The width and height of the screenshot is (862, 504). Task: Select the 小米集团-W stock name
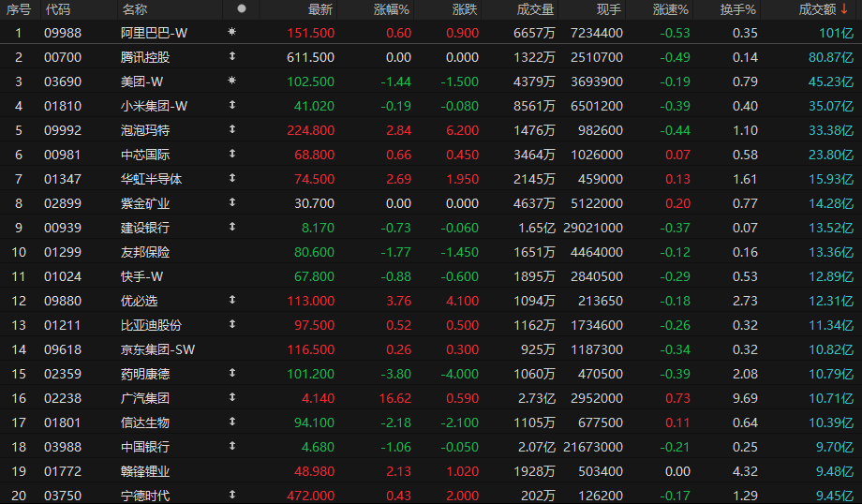[x=154, y=106]
